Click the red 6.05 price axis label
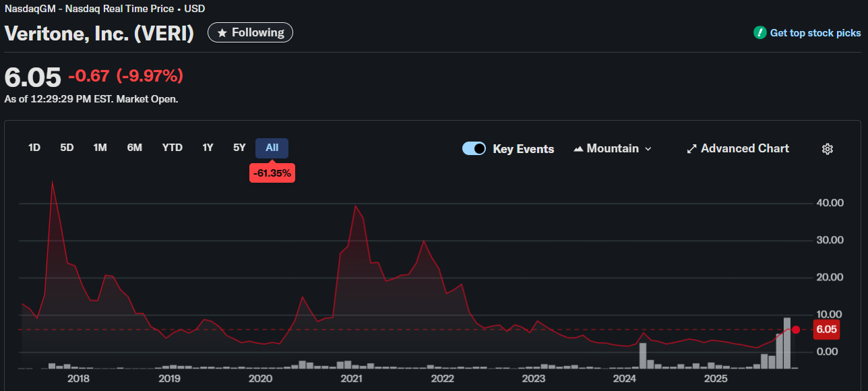The width and height of the screenshot is (868, 391). [x=826, y=330]
